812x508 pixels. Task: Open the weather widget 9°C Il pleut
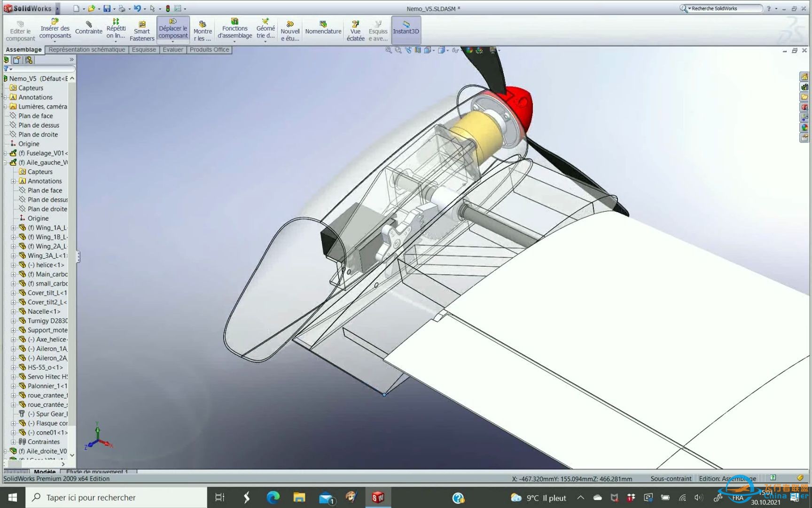[x=538, y=498]
